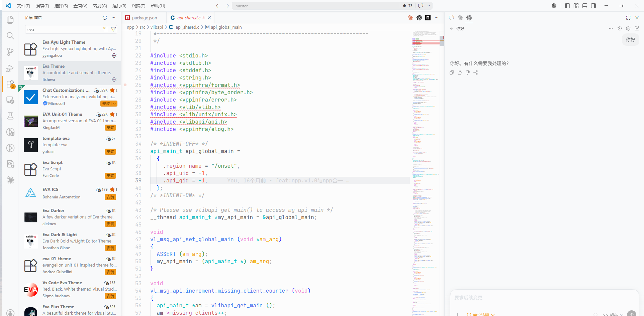Image resolution: width=644 pixels, height=316 pixels.
Task: Open chat panel settings gear
Action: (x=628, y=28)
